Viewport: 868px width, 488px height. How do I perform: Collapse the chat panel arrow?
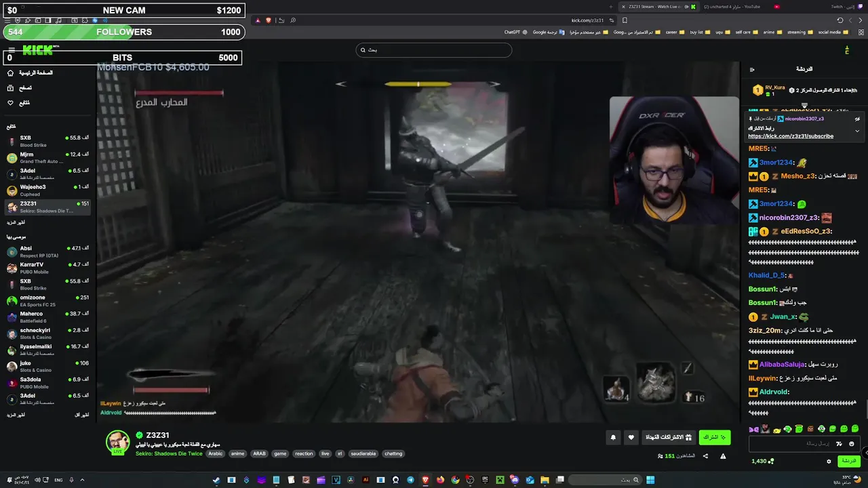click(x=752, y=69)
